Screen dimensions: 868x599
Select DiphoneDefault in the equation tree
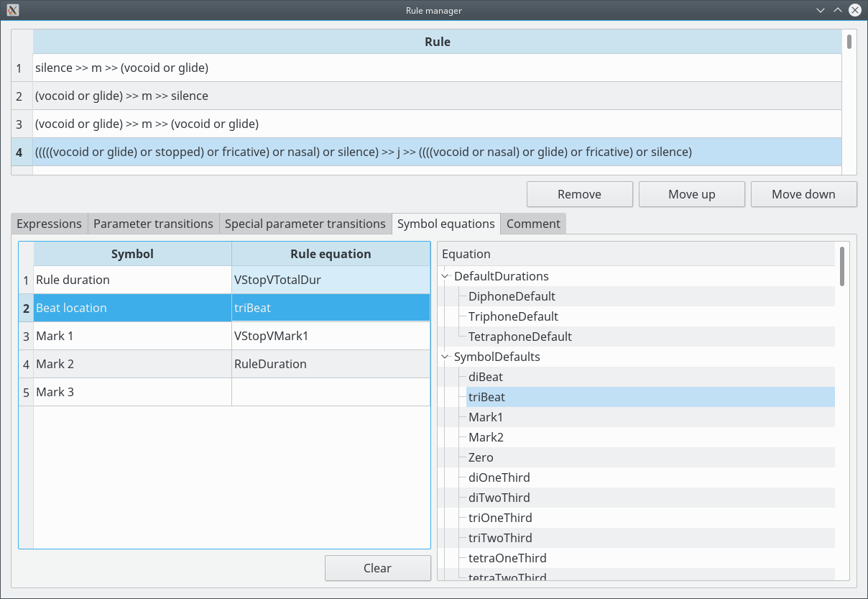point(512,296)
